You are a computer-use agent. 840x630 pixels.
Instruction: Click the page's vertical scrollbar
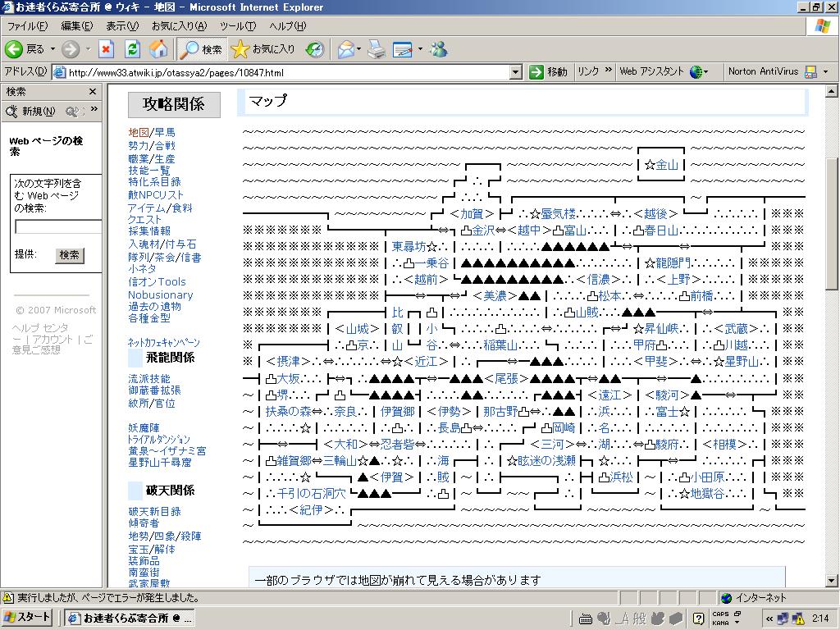point(832,221)
